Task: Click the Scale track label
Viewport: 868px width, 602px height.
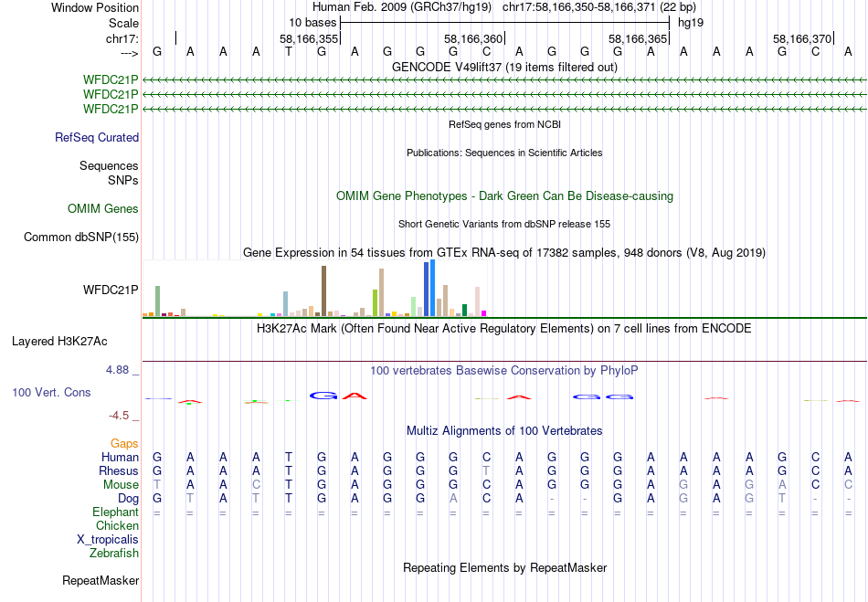Action: [123, 23]
